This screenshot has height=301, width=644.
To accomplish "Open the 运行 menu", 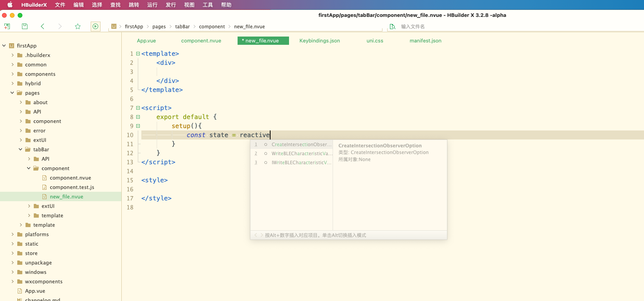I will click(152, 5).
